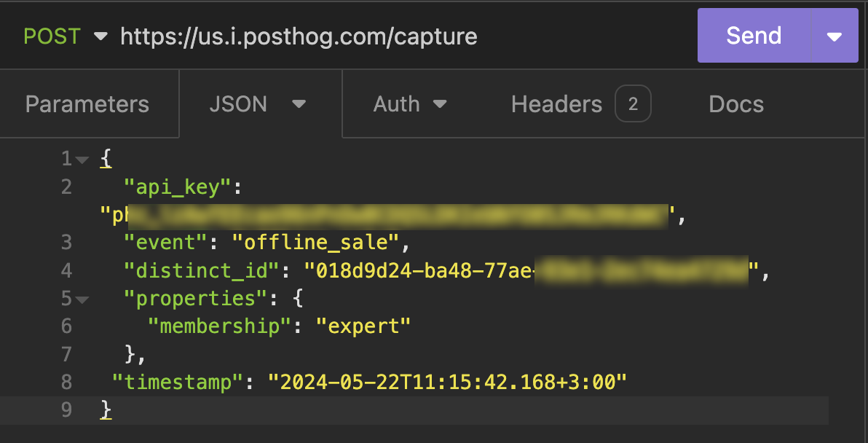Click the "expert" membership value

coord(363,326)
